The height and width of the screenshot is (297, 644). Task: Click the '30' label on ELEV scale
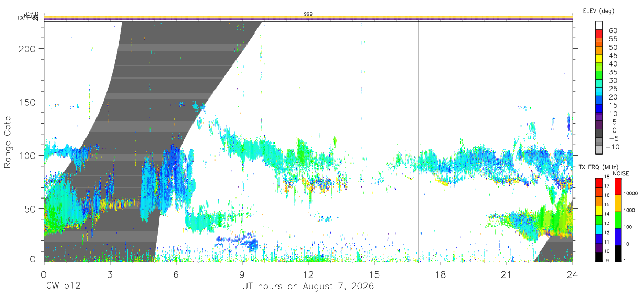coord(613,81)
